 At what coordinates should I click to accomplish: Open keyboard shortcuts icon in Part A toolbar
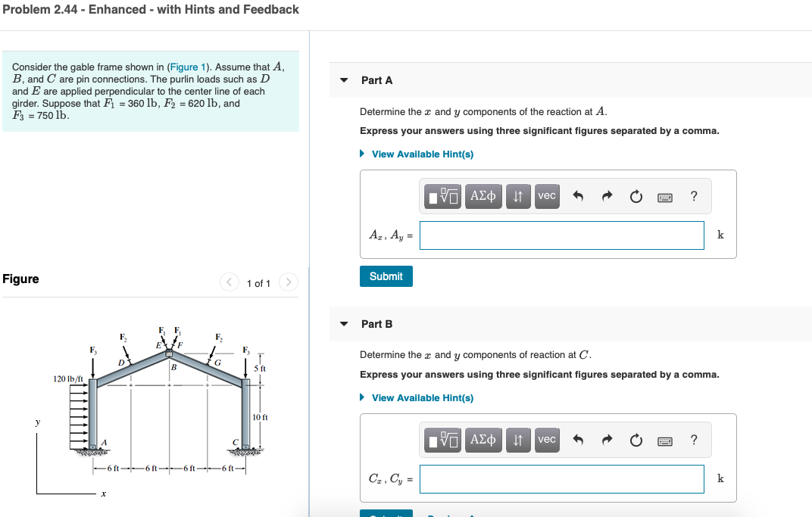[665, 195]
